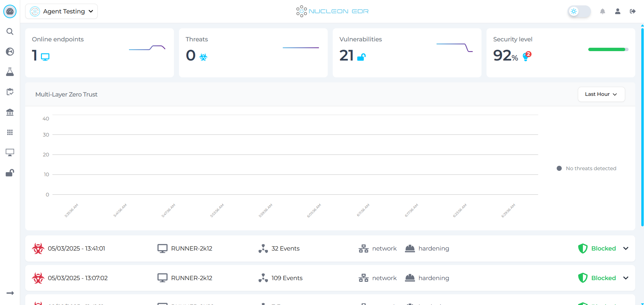Expand the 13:41:01 RUNNER-2k12 event row
The image size is (644, 305).
(x=626, y=248)
